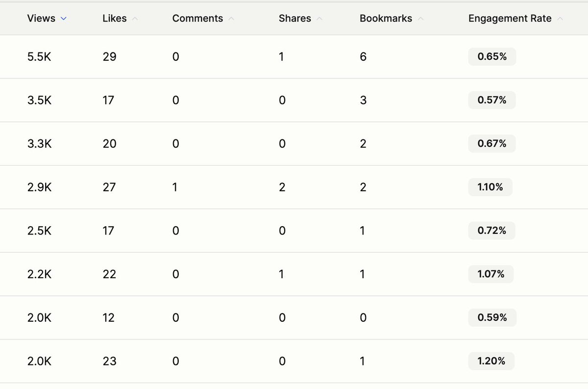This screenshot has height=389, width=588.
Task: Click the Shares sort arrow icon
Action: (319, 19)
